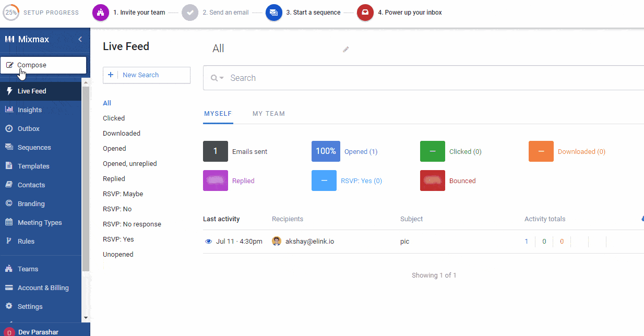Select the Replied filter in the left list
The height and width of the screenshot is (336, 644).
114,179
